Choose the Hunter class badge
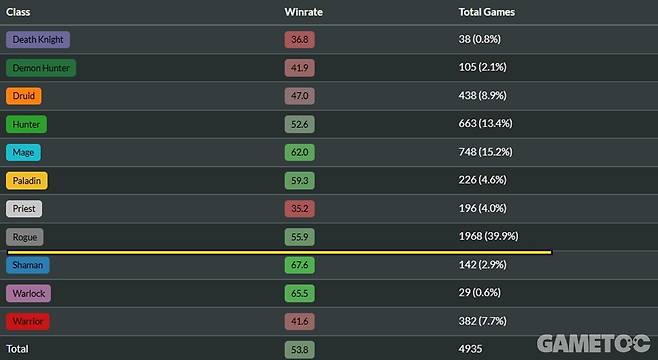658x360 pixels. pyautogui.click(x=26, y=124)
